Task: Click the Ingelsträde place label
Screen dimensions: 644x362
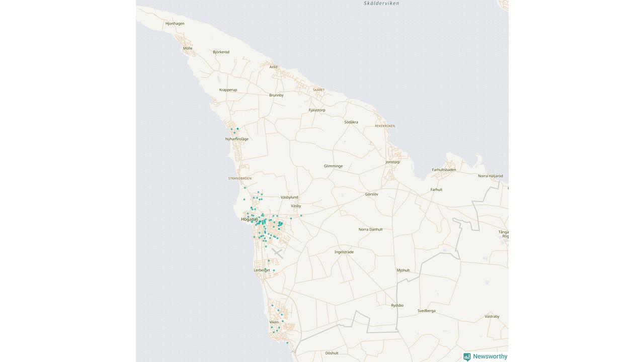Action: coord(344,252)
